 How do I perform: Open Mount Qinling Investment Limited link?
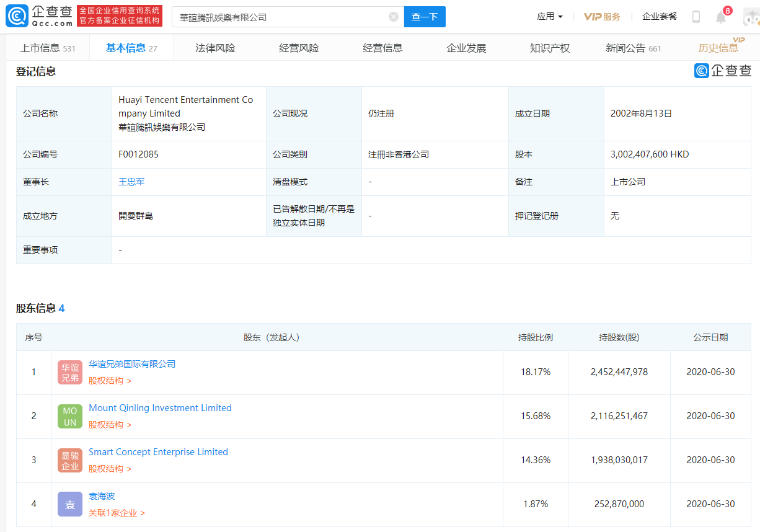[160, 408]
